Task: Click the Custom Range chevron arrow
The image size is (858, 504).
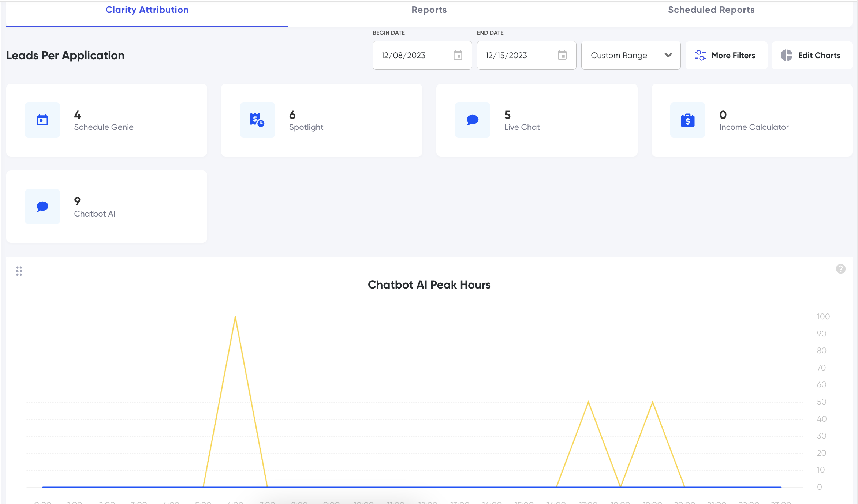Action: click(x=668, y=55)
